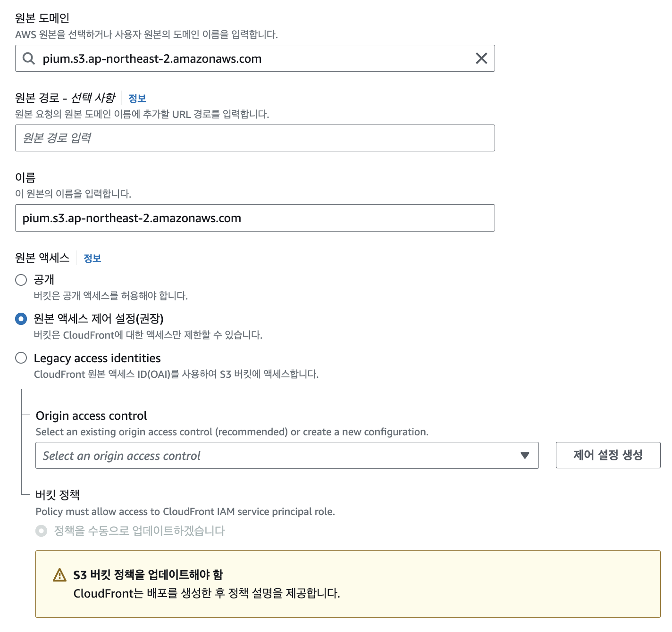Click the 버킷 정책 section heading
This screenshot has width=672, height=632.
point(58,495)
